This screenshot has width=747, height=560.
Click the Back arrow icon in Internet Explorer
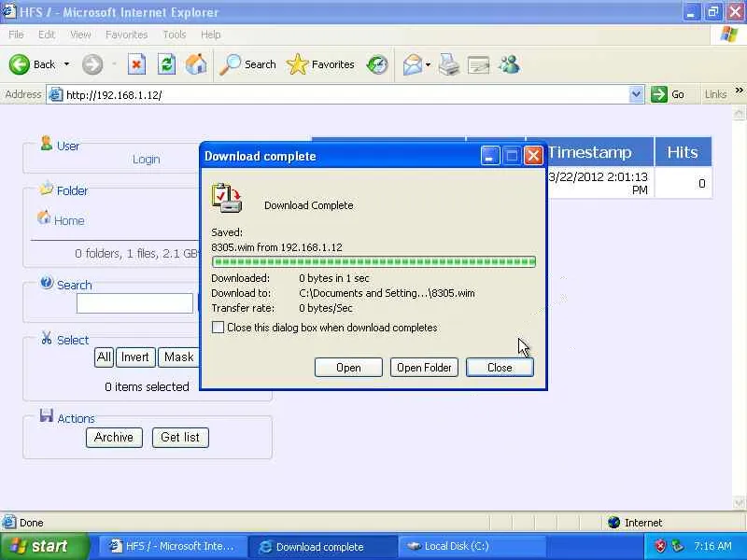(19, 64)
